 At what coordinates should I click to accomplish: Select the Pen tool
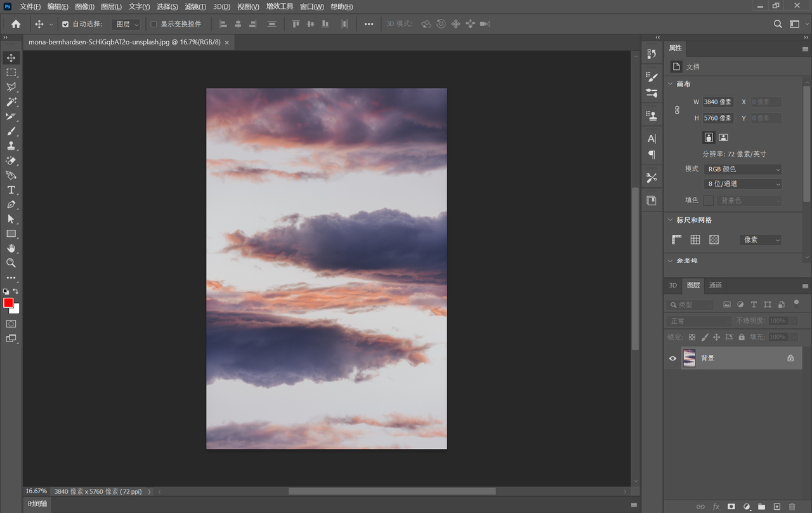coord(11,204)
